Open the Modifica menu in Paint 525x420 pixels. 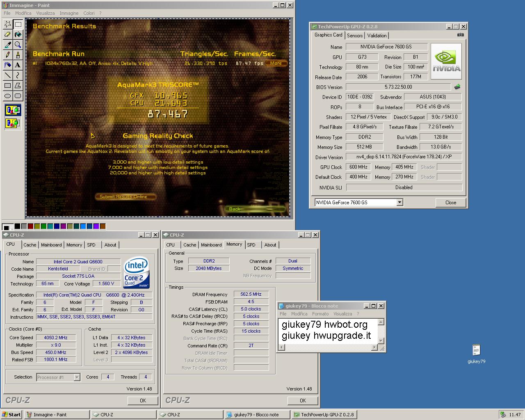[x=23, y=13]
